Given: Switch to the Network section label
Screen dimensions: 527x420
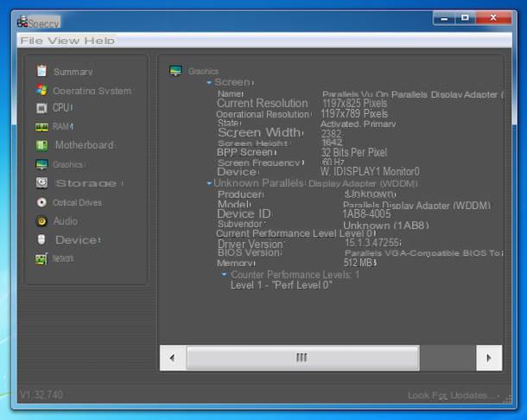Looking at the screenshot, I should click(x=63, y=258).
